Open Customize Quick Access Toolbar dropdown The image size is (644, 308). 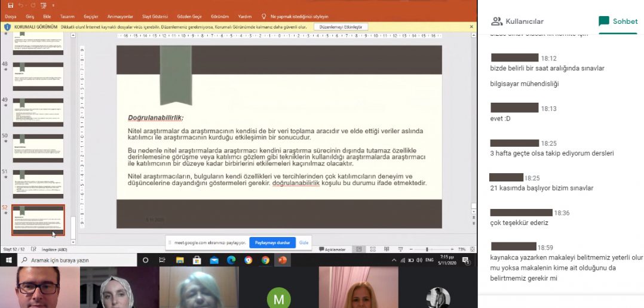click(x=53, y=6)
